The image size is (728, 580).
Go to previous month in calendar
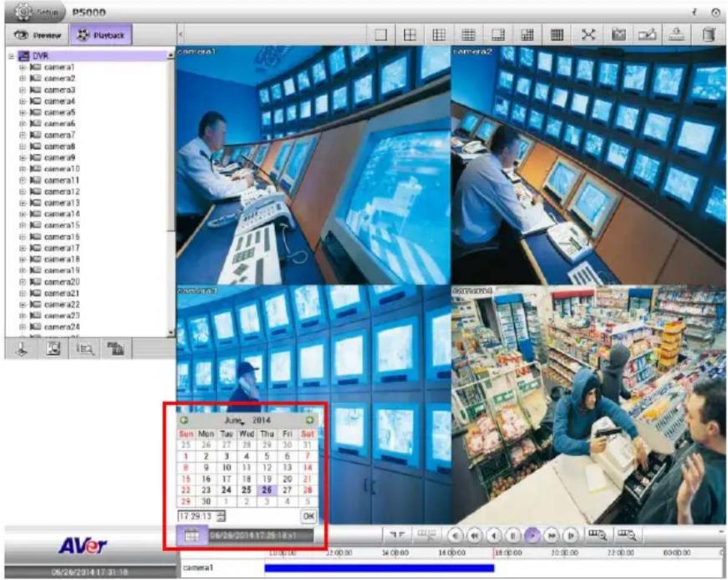[184, 420]
